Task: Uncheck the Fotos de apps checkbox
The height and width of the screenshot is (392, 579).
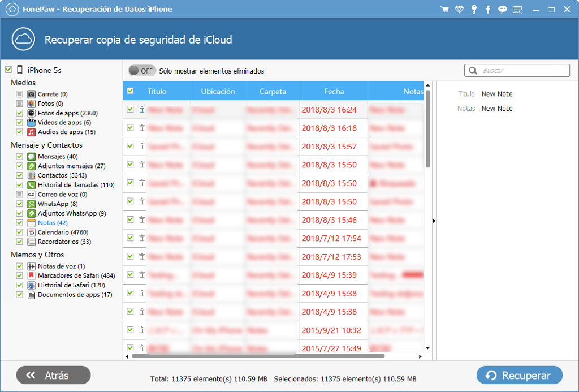Action: pos(20,113)
